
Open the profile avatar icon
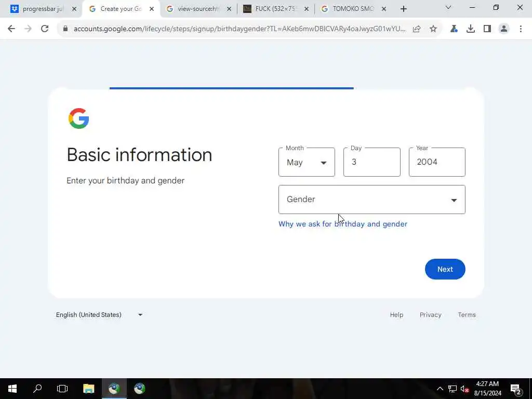click(x=504, y=29)
